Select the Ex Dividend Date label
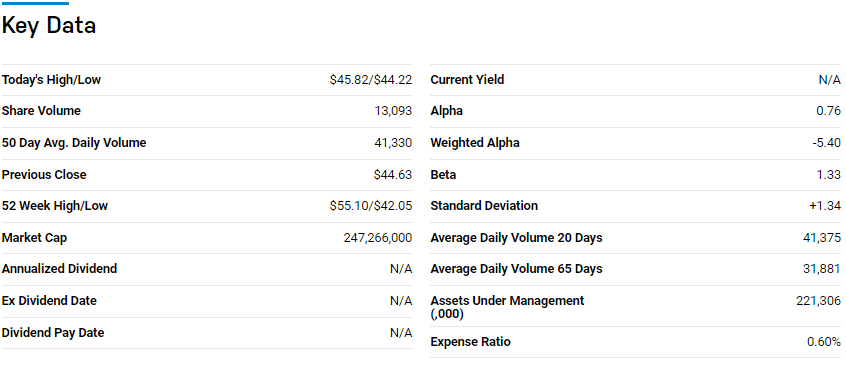846x366 pixels. pos(49,301)
